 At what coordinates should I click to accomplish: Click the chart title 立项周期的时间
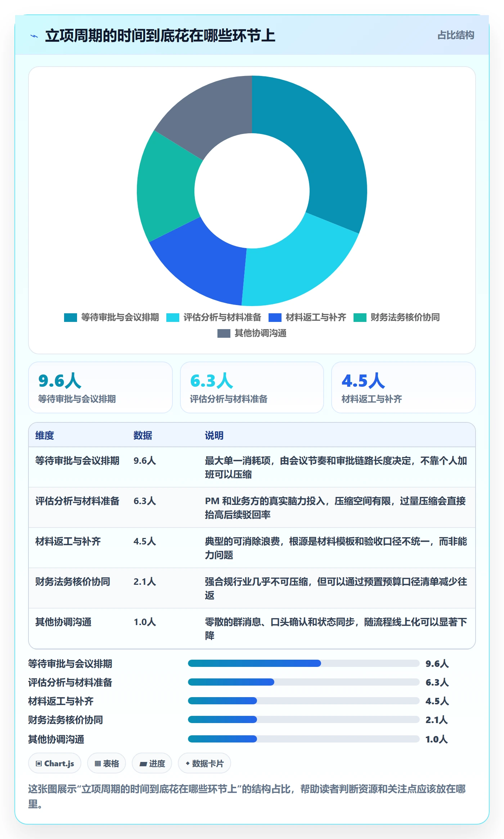coord(160,36)
